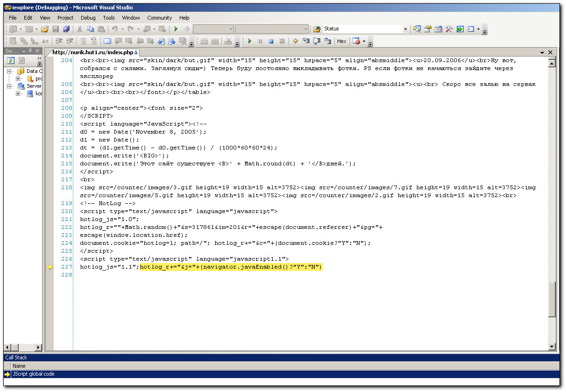Click Continue debug green play button

pyautogui.click(x=250, y=41)
